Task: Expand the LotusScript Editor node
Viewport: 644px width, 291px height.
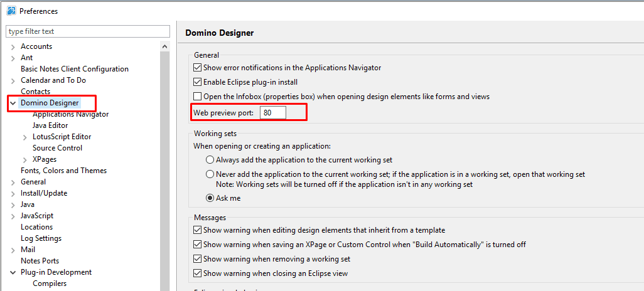Action: click(25, 137)
